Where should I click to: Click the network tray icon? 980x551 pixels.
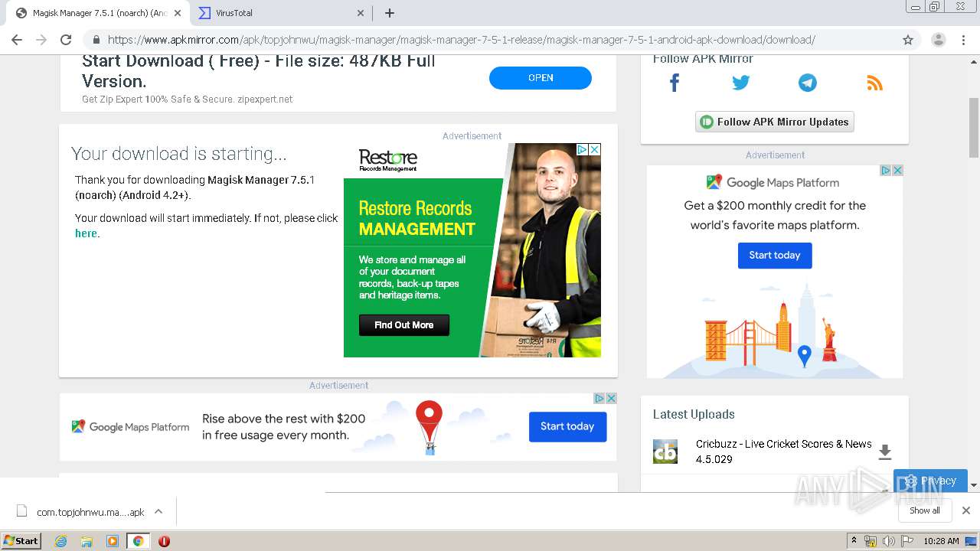click(871, 541)
